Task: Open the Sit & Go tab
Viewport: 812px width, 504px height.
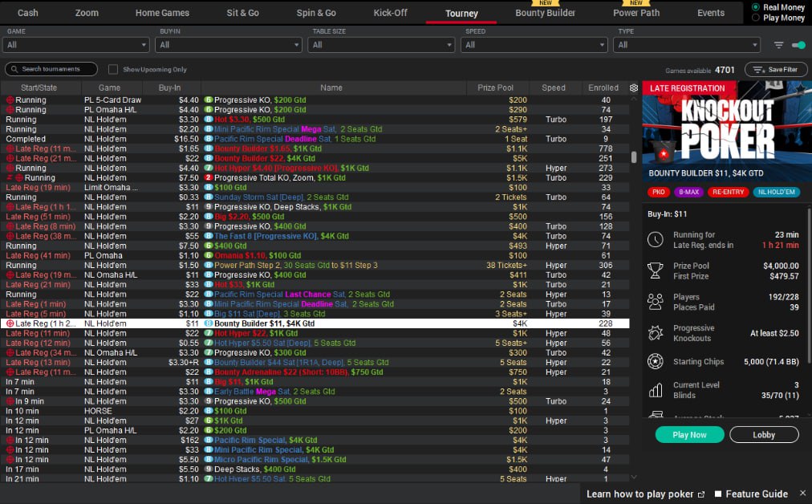Action: (x=243, y=13)
